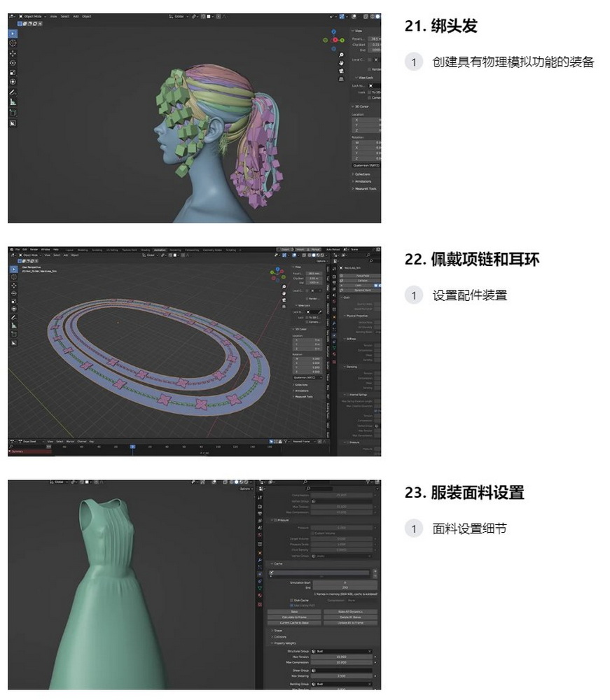Pick the Transform tool in hair screenshot
Image resolution: width=610 pixels, height=700 pixels.
pos(13,82)
